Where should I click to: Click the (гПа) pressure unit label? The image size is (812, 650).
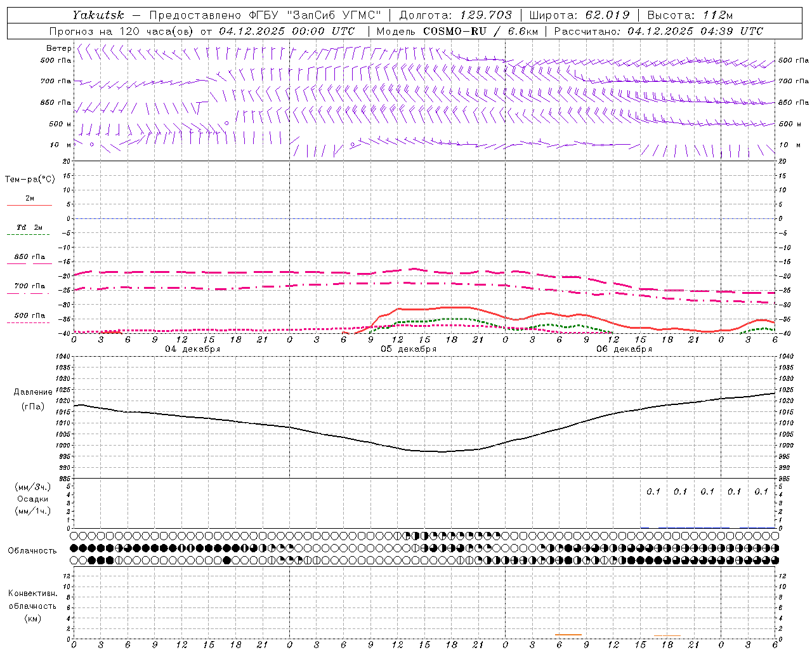[x=33, y=407]
